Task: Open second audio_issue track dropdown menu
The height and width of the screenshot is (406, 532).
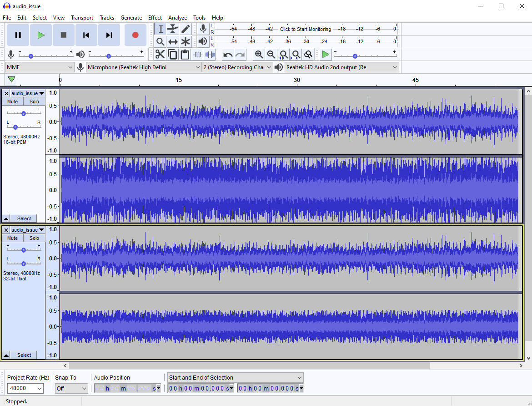Action: (x=27, y=230)
